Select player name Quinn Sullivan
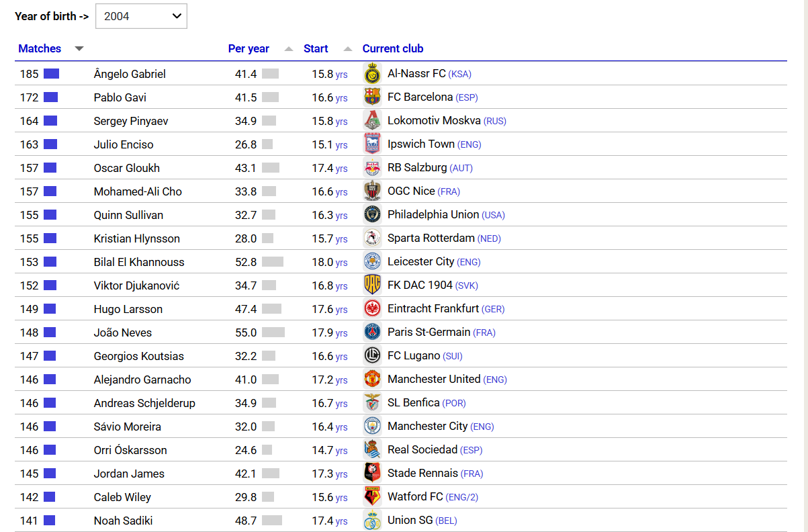This screenshot has width=808, height=532. [128, 215]
